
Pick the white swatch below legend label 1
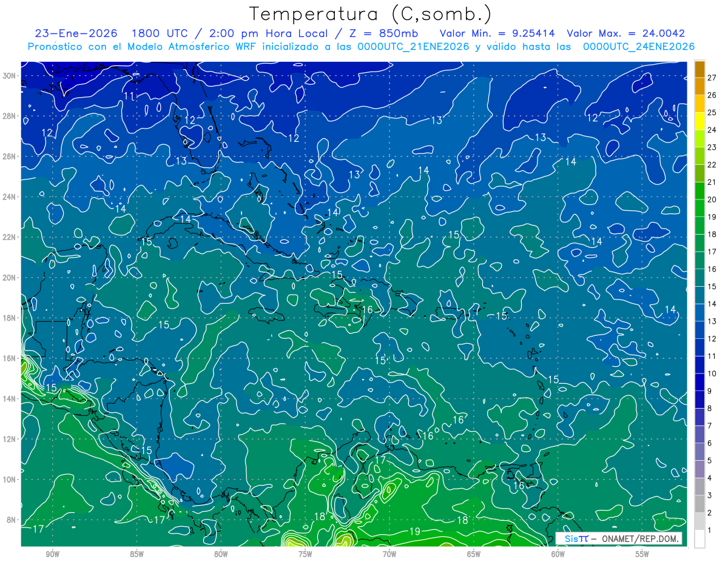[x=699, y=538]
